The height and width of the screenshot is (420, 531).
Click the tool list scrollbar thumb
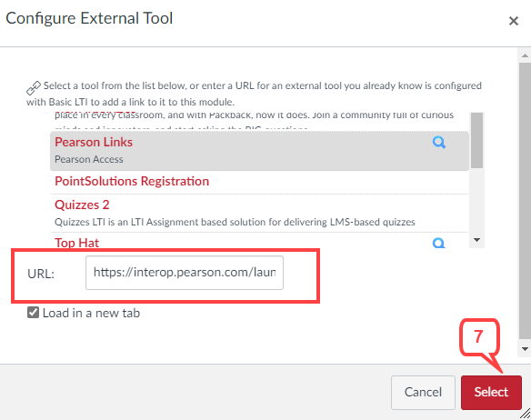[476, 140]
